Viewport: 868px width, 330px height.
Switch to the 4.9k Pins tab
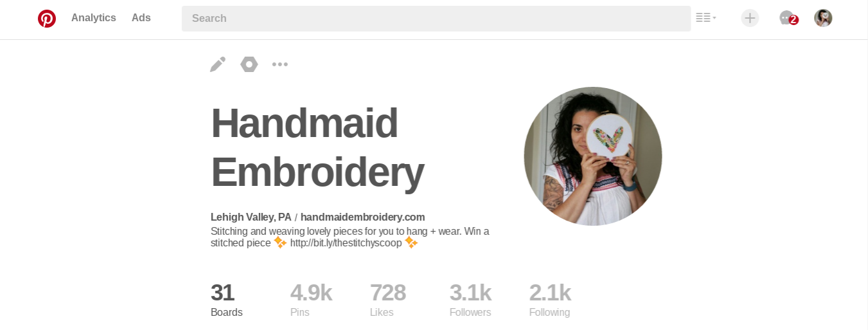[311, 300]
